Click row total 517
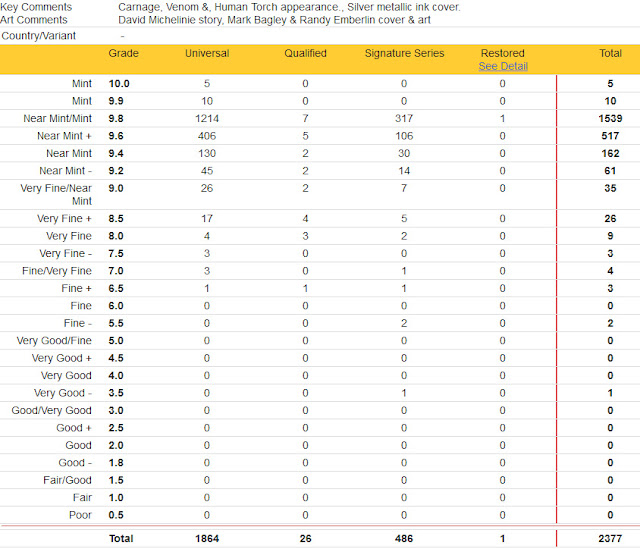This screenshot has width=640, height=549. (x=610, y=136)
